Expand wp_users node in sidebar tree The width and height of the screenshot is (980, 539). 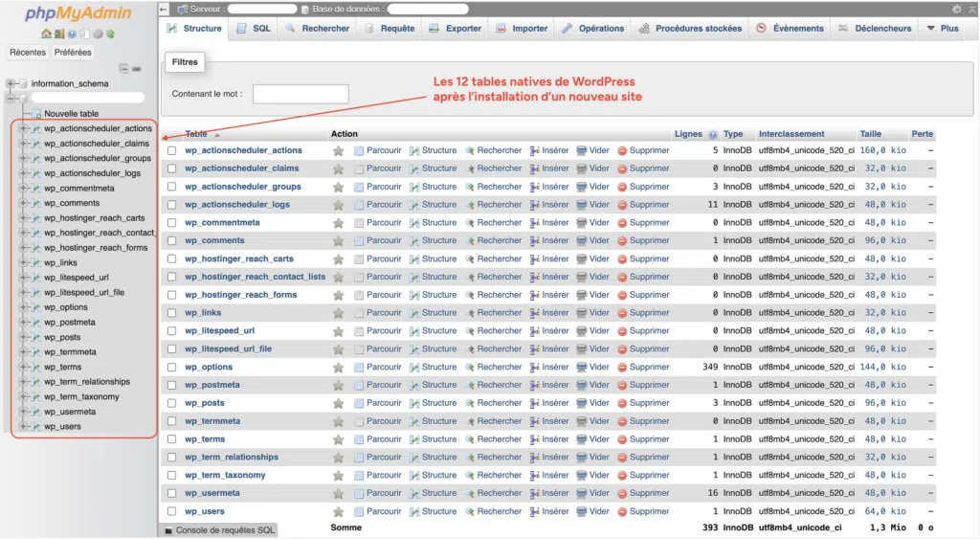(23, 426)
